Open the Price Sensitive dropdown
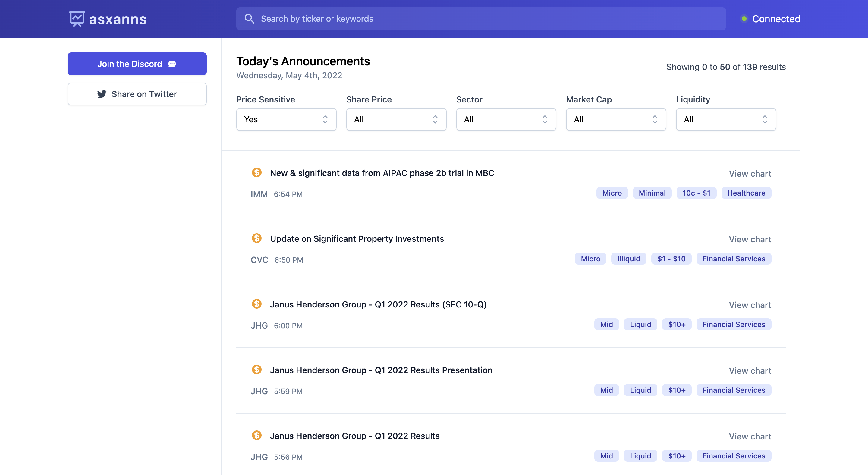This screenshot has width=868, height=475. 286,119
